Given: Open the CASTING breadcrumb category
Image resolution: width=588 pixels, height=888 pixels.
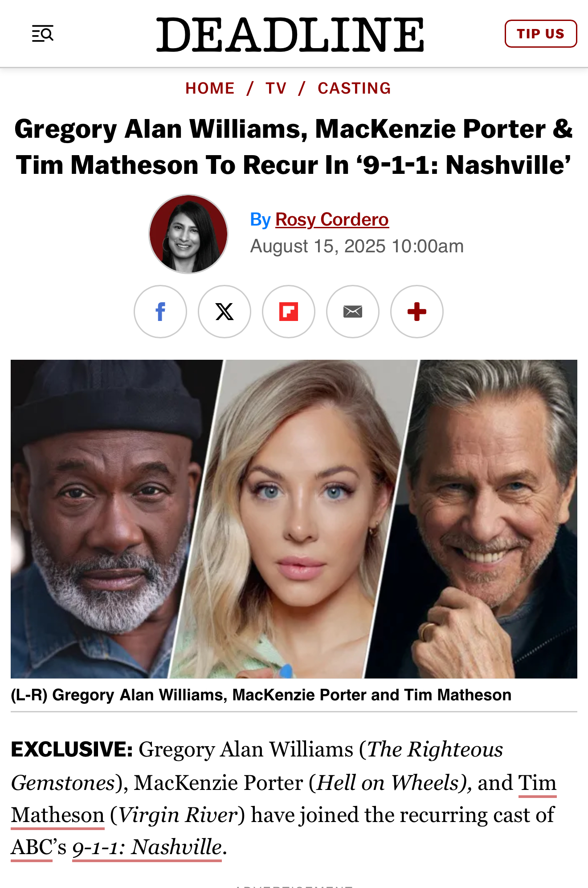Looking at the screenshot, I should coord(354,88).
